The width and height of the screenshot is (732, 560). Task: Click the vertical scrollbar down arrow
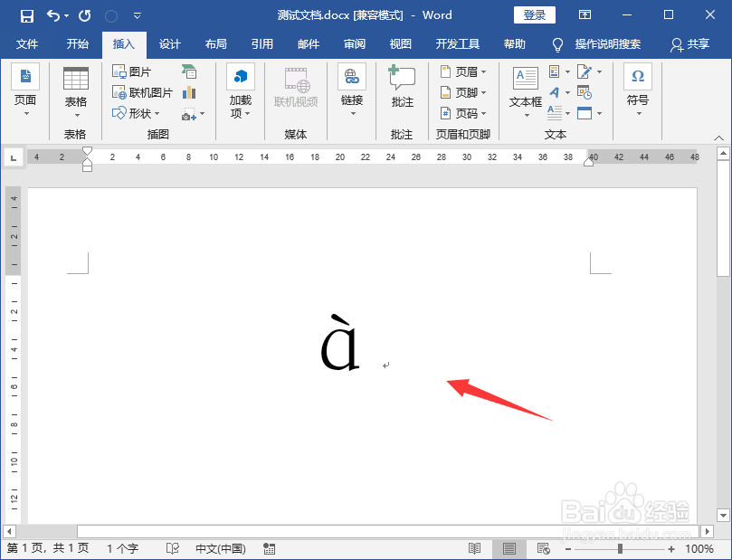click(723, 516)
